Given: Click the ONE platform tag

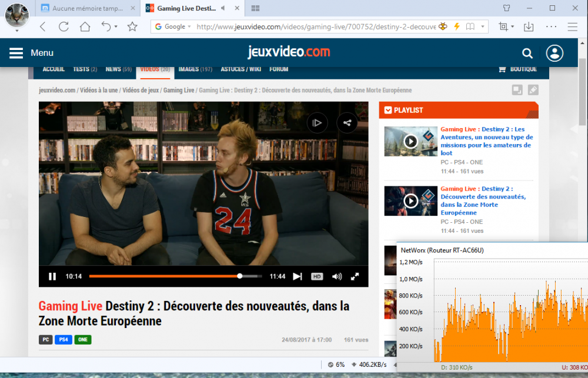Looking at the screenshot, I should (83, 340).
